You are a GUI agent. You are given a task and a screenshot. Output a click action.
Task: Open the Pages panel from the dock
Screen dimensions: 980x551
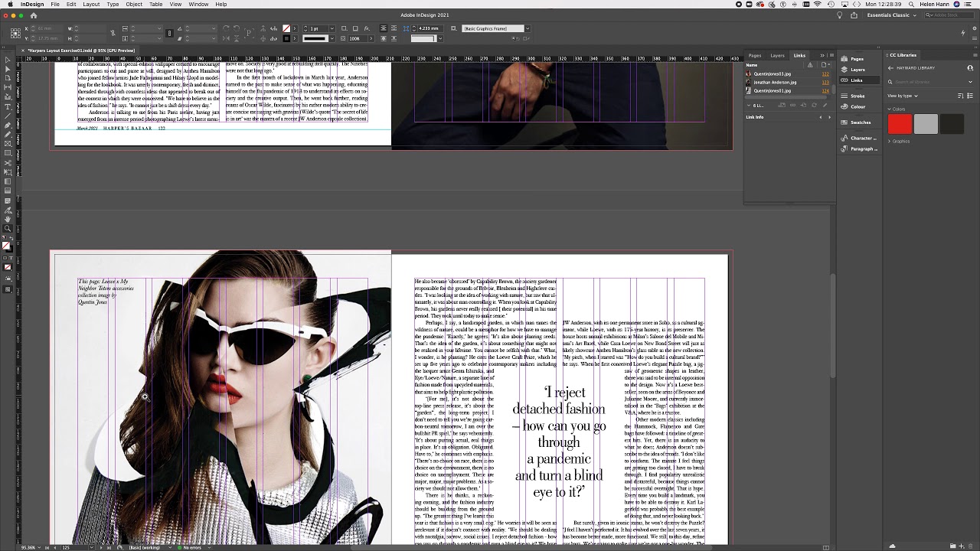tap(857, 59)
